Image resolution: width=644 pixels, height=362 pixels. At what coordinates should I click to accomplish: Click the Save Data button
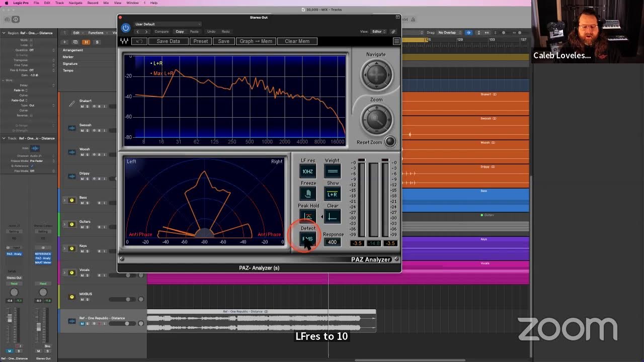click(168, 41)
